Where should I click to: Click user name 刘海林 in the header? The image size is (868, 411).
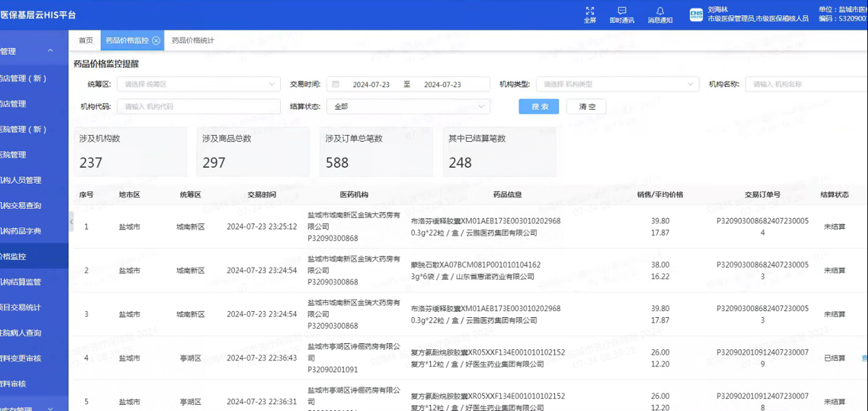point(717,10)
